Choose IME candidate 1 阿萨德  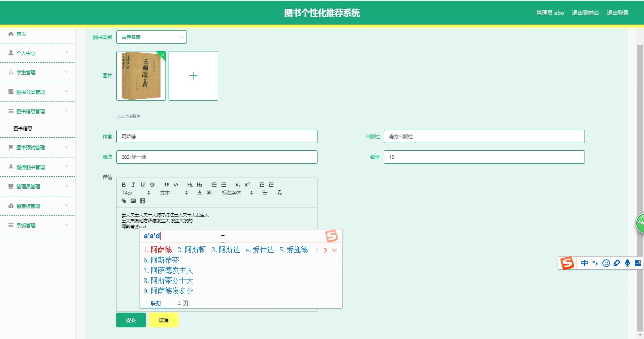tap(157, 250)
